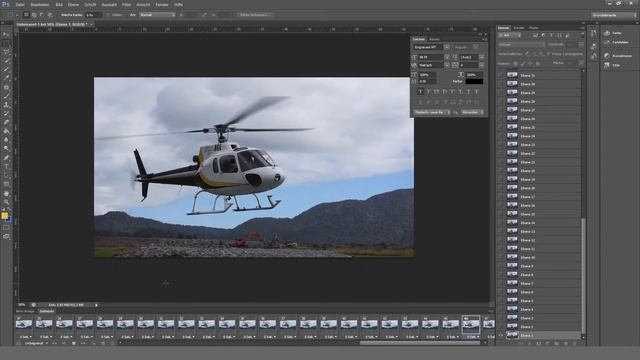Select the Zoom tool
This screenshot has height=360, width=640.
[6, 202]
